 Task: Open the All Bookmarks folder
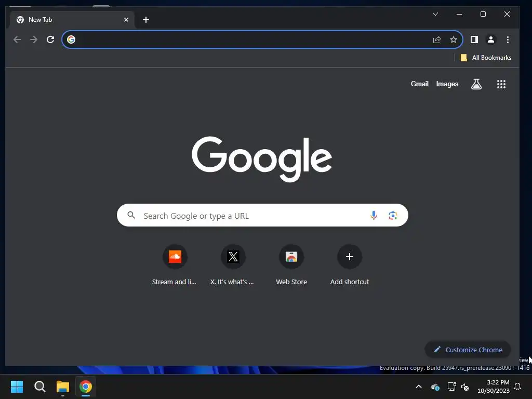[x=486, y=58]
